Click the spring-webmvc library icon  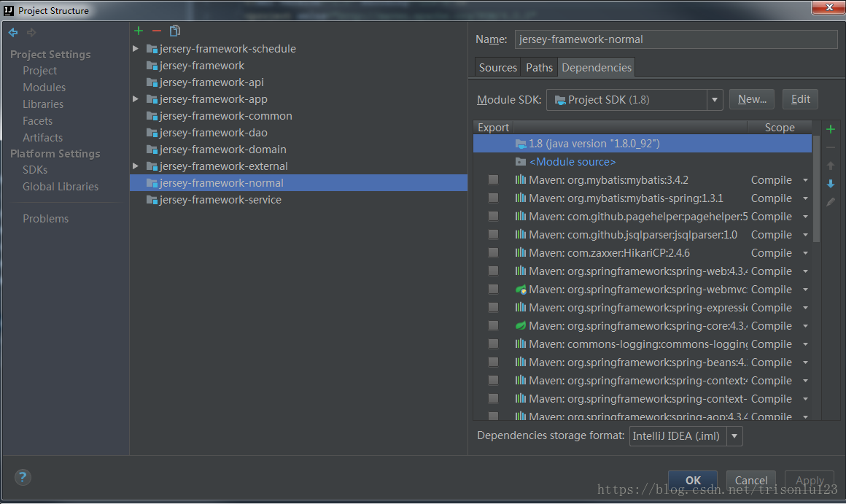click(x=521, y=290)
